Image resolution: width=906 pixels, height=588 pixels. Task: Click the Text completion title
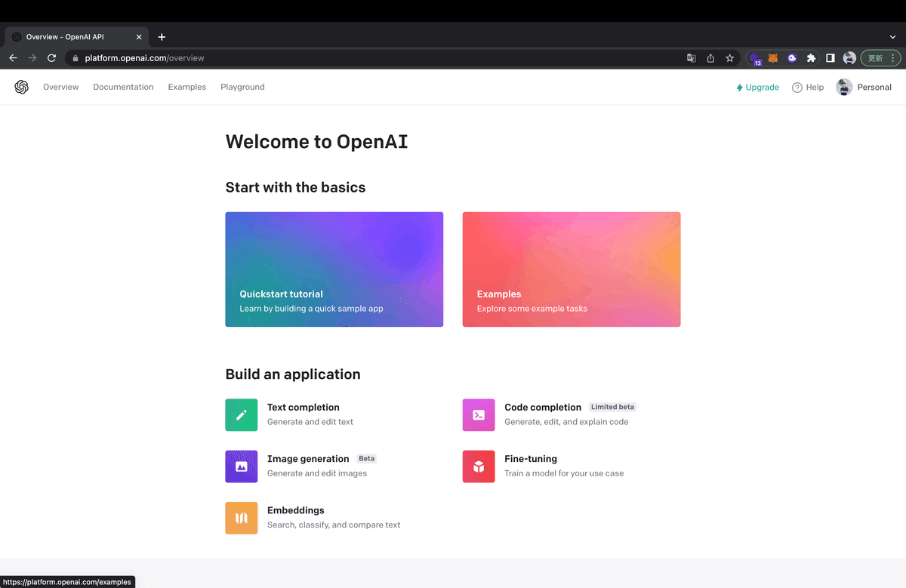(x=304, y=408)
